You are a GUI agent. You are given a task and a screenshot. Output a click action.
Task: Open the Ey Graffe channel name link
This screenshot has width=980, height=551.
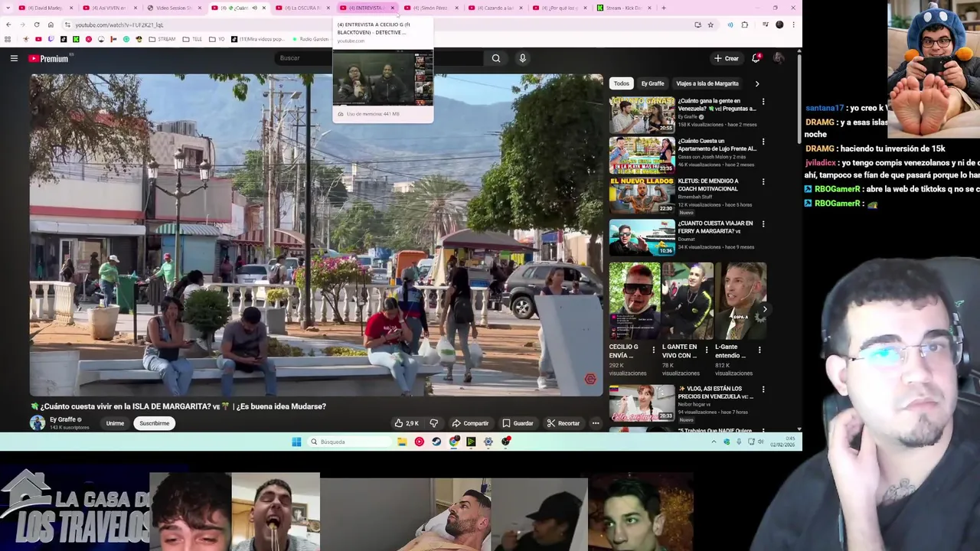(x=63, y=419)
